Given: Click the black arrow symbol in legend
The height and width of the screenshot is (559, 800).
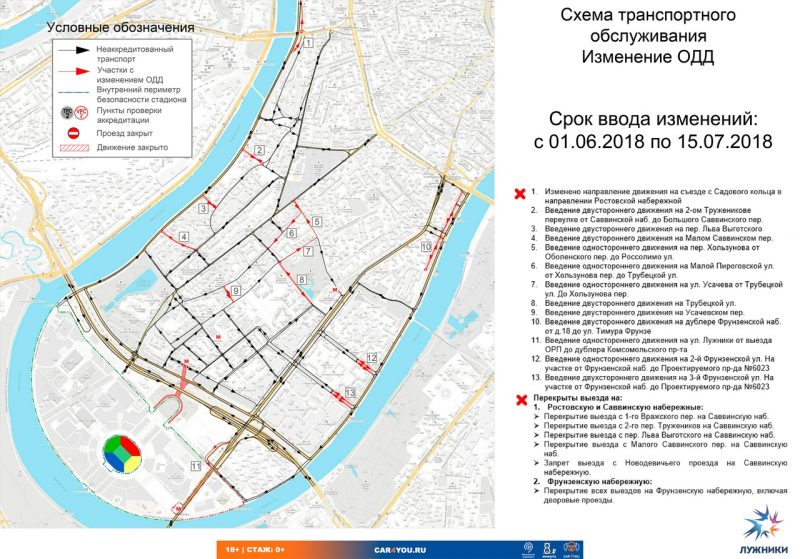Looking at the screenshot, I should click(x=74, y=50).
